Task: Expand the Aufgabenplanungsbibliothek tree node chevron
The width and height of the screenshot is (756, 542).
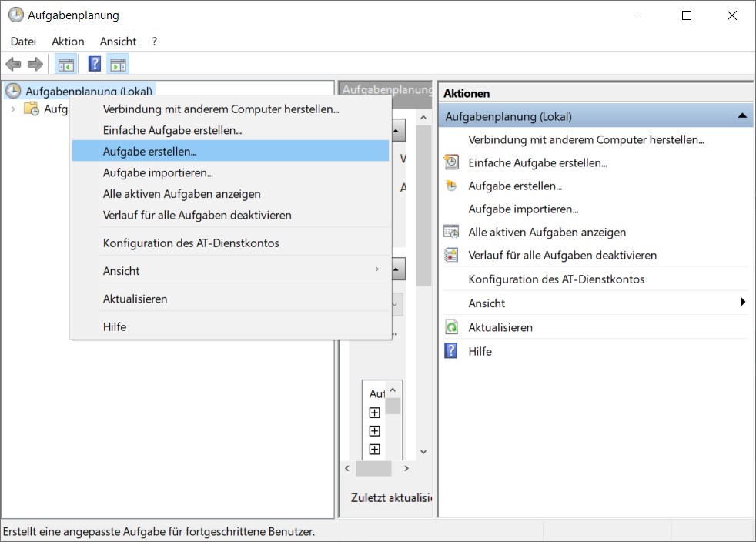Action: (13, 109)
